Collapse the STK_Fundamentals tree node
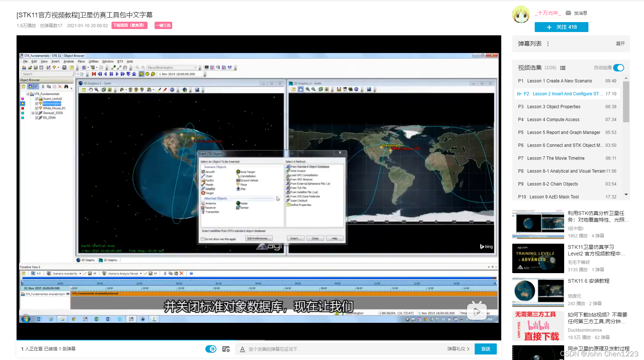 click(28, 94)
